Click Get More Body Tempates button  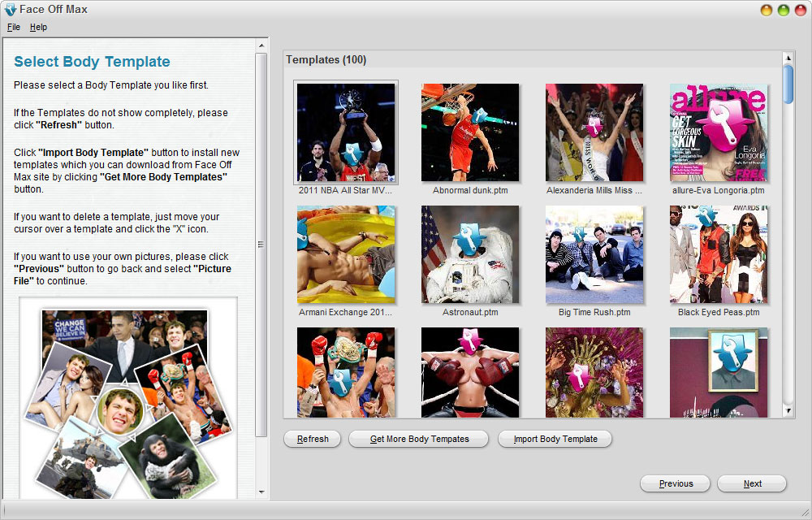(x=419, y=439)
